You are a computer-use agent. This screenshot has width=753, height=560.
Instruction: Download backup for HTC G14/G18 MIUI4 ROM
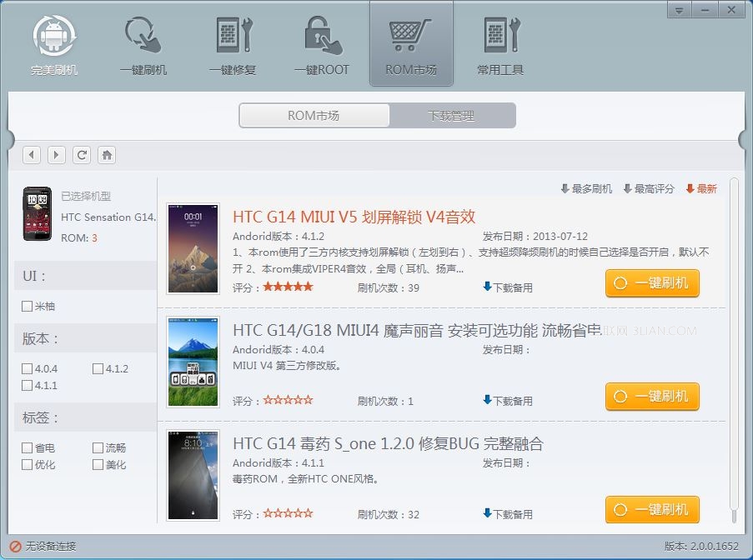(508, 401)
